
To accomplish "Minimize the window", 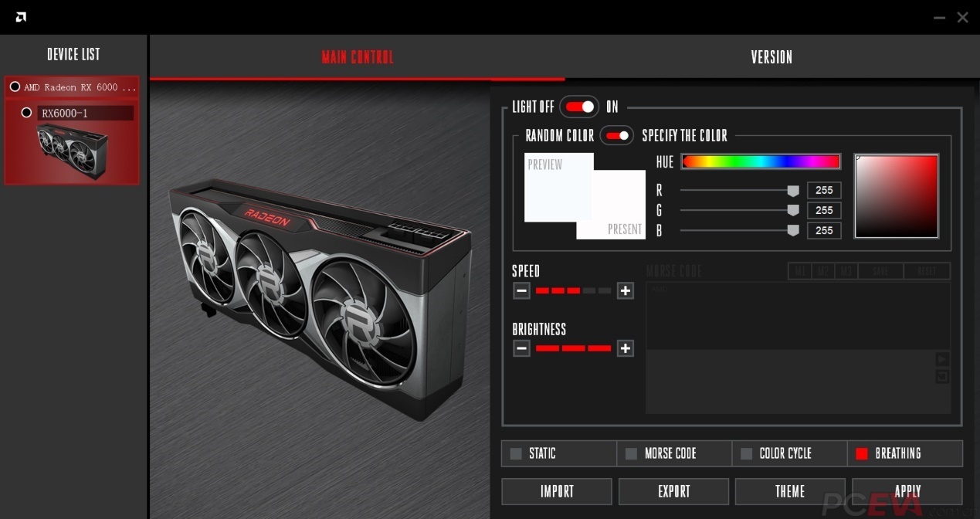I will (x=939, y=18).
